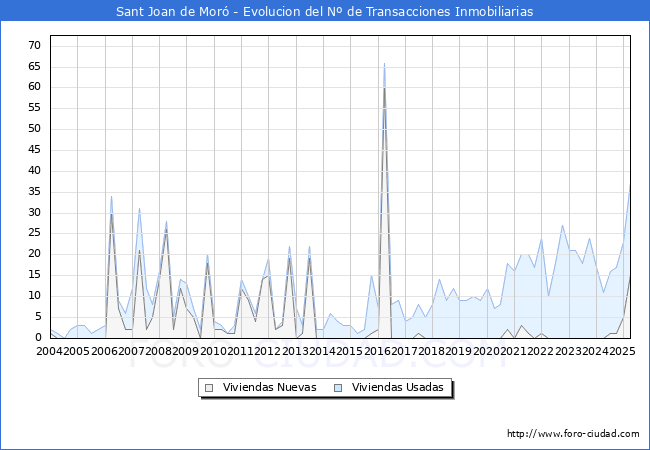Click the y-axis label 0
650x450 pixels.
pos(38,338)
